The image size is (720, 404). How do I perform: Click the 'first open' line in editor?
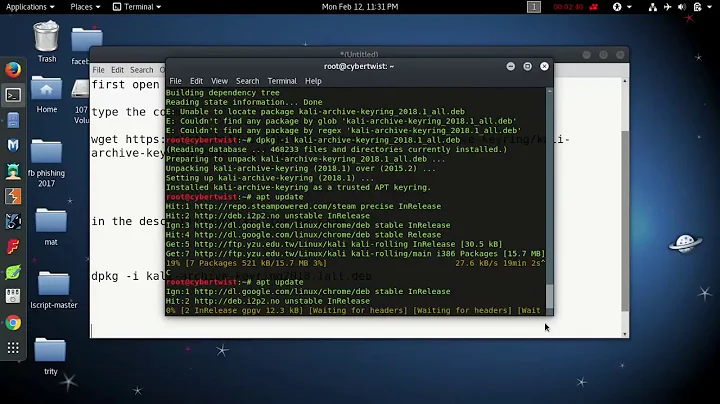[125, 84]
